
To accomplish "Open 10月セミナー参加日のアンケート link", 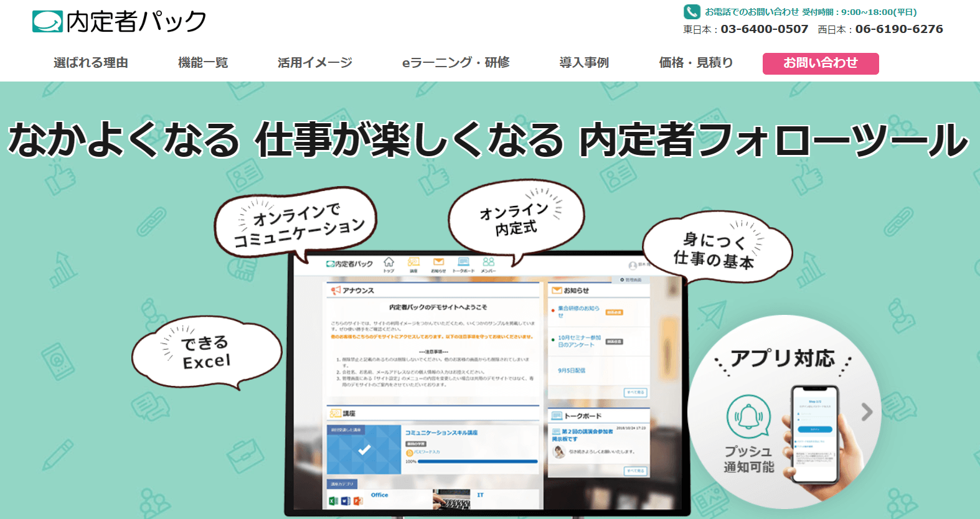I will (x=579, y=341).
